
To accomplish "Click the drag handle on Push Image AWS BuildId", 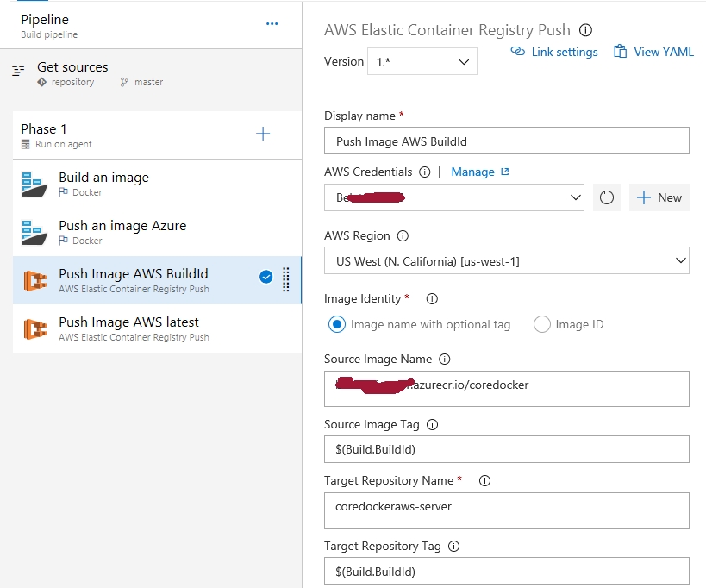I will point(286,279).
